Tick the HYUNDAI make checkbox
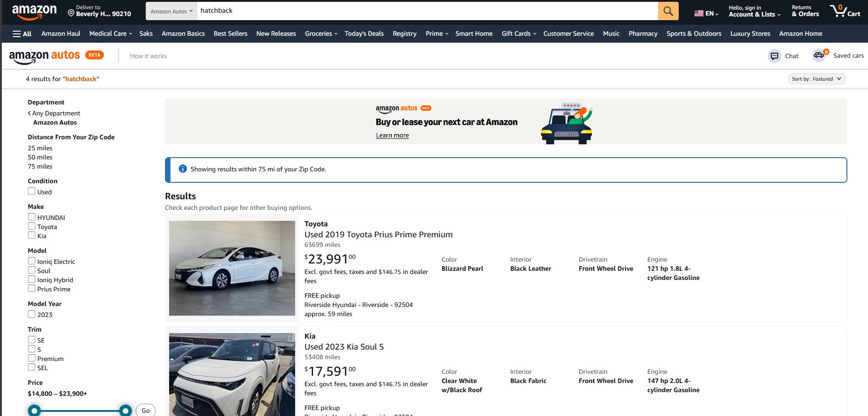Image resolution: width=868 pixels, height=416 pixels. click(x=32, y=217)
